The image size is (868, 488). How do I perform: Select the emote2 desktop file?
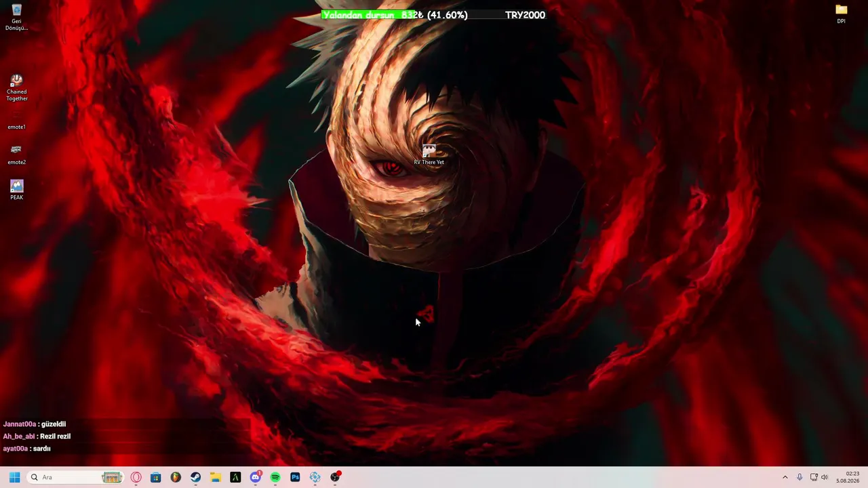(x=16, y=155)
